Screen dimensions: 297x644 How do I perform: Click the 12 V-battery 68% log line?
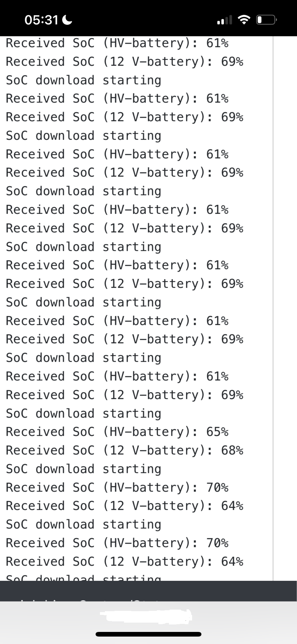pos(124,450)
